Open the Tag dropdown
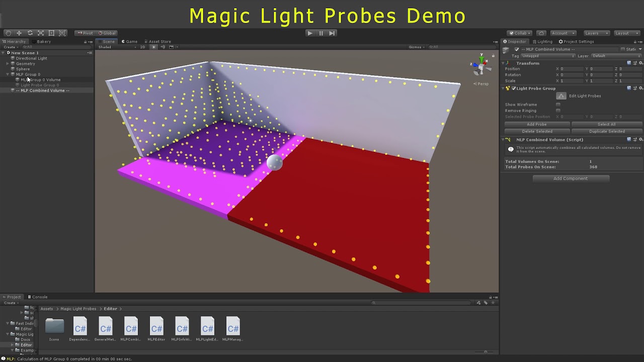The height and width of the screenshot is (362, 644). click(547, 56)
